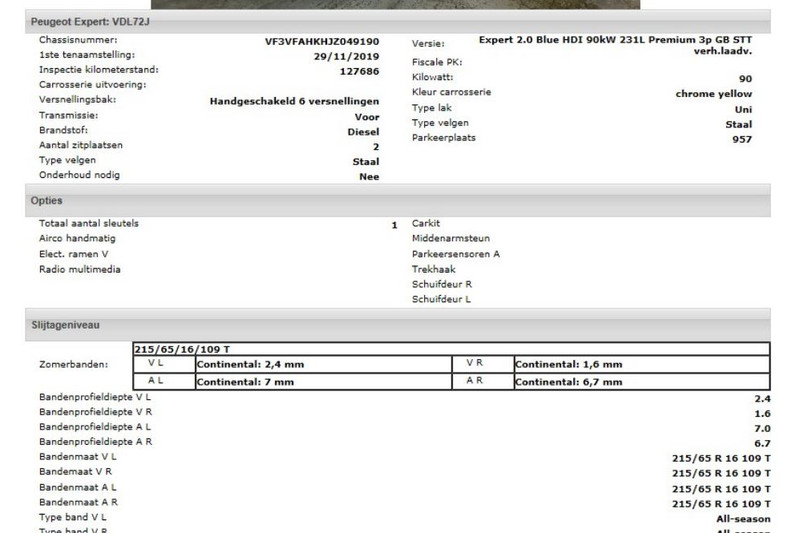
Task: Click the Parkeerplaats value 957
Action: [x=742, y=139]
